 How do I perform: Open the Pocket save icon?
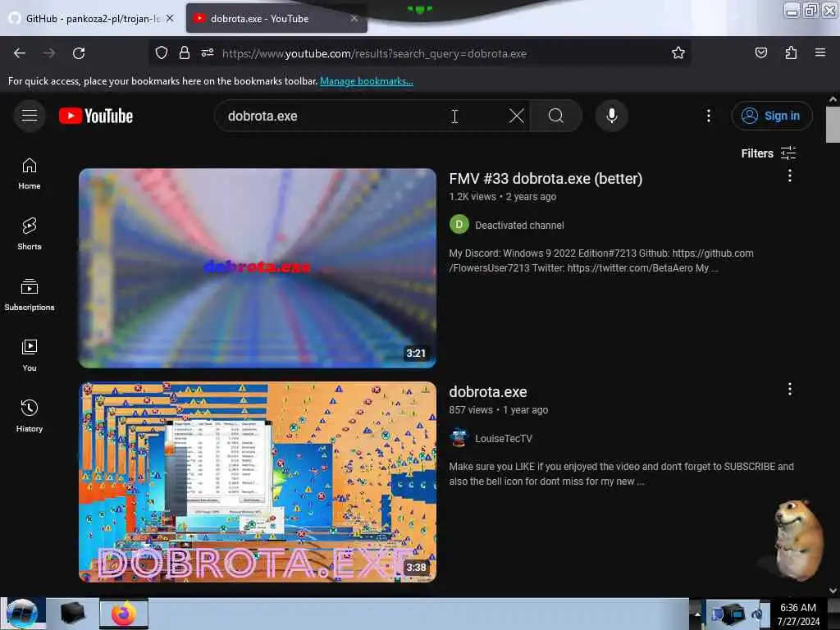pos(760,53)
